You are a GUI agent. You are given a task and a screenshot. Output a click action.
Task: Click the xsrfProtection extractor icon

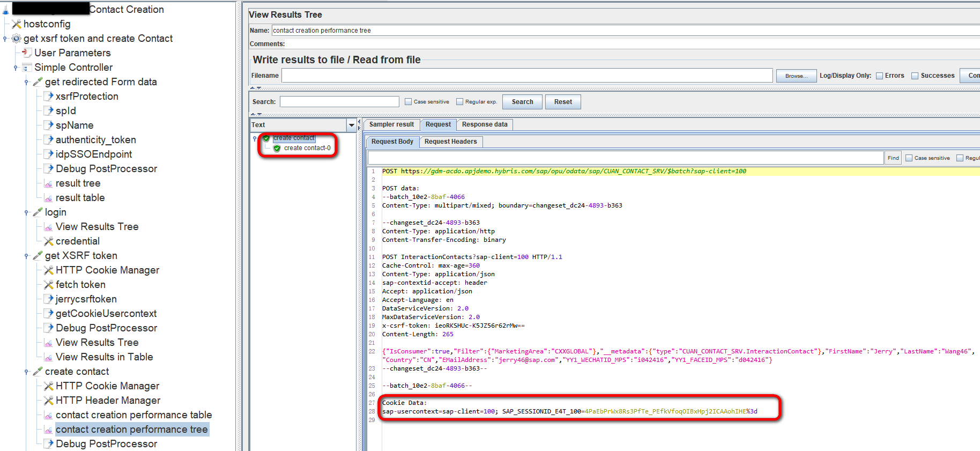(x=48, y=97)
